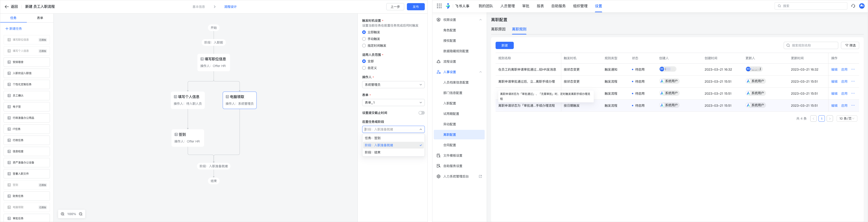Open the external link icon beside 人力系统管理后台
Viewport: 868px width, 222px height.
point(481,177)
